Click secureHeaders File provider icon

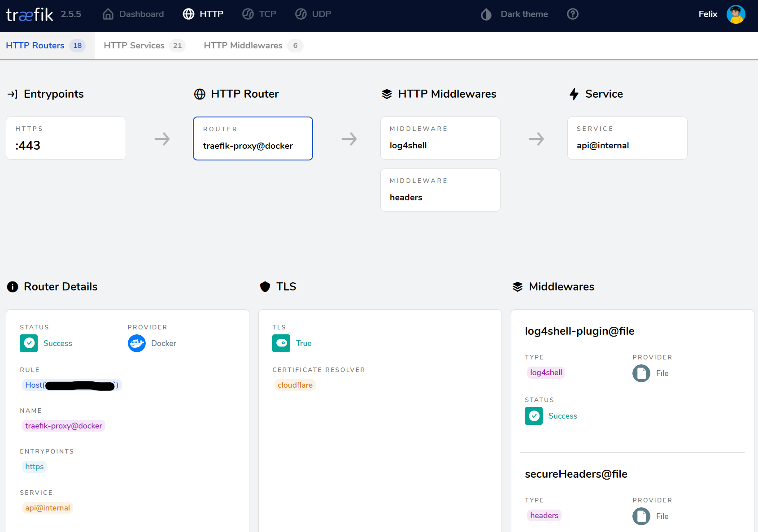pos(641,516)
